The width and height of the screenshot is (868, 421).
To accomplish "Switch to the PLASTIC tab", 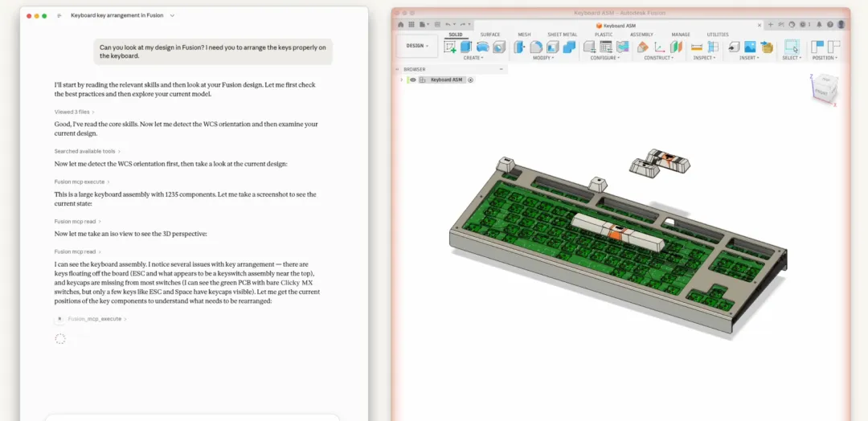I will pyautogui.click(x=604, y=35).
